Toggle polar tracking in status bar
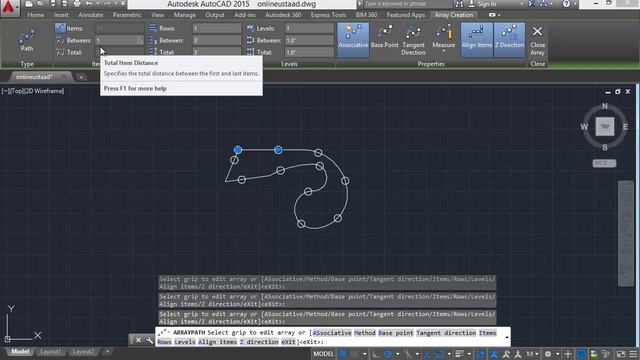 388,353
